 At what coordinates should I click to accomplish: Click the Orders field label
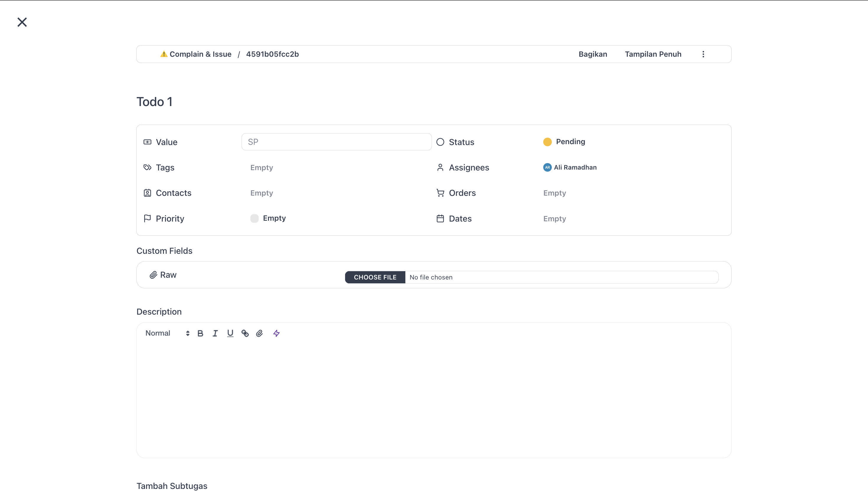tap(462, 193)
